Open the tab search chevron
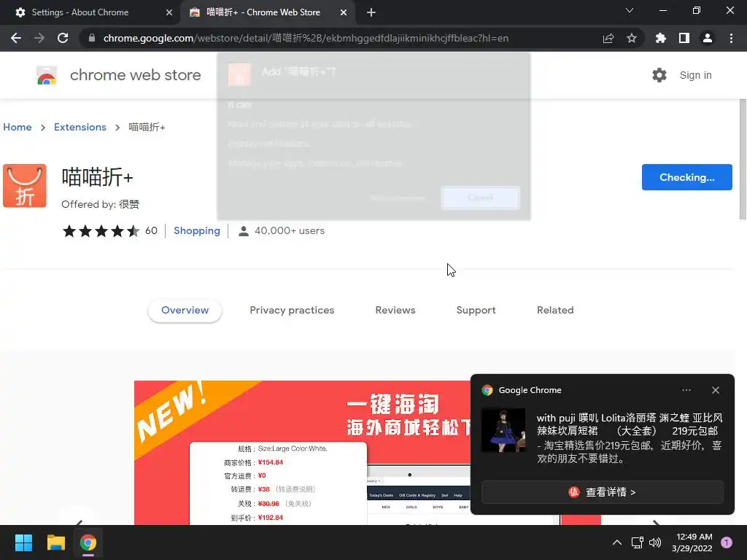This screenshot has height=560, width=747. click(630, 10)
